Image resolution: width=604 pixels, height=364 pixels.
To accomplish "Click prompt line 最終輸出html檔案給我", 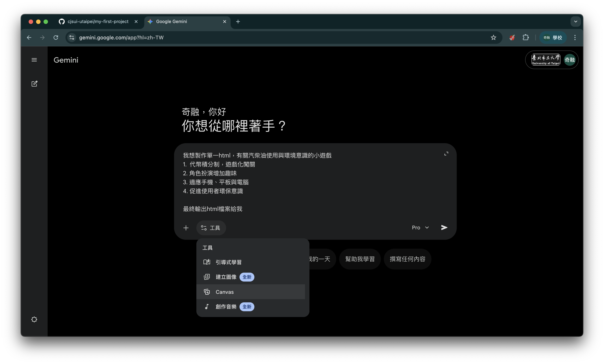I will 213,209.
